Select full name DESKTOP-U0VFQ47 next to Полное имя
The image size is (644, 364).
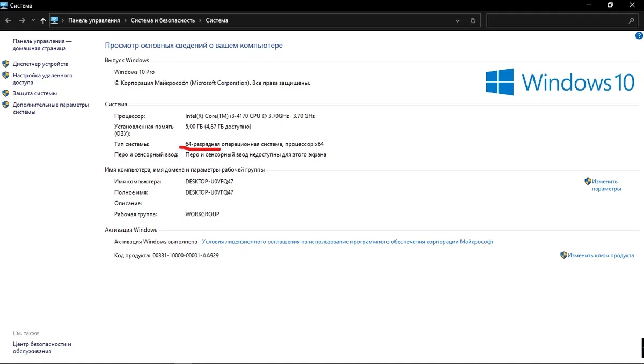click(x=209, y=192)
